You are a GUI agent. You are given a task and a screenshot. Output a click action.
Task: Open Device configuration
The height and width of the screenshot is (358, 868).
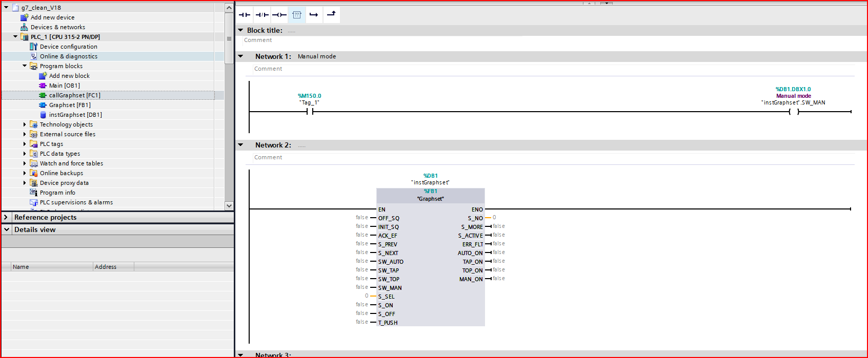pos(68,47)
